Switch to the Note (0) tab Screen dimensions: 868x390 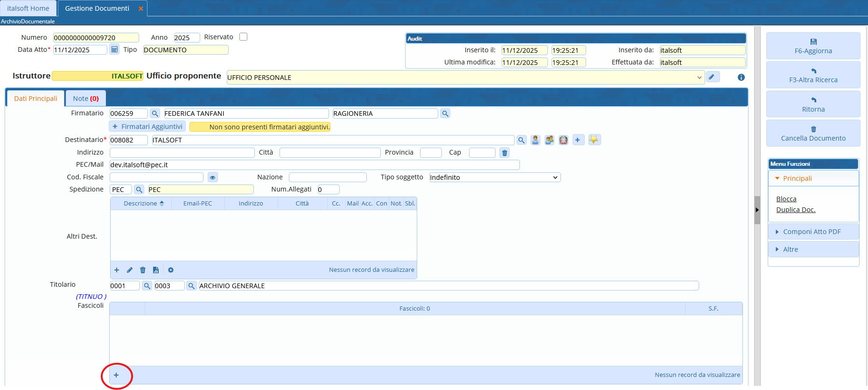[86, 99]
